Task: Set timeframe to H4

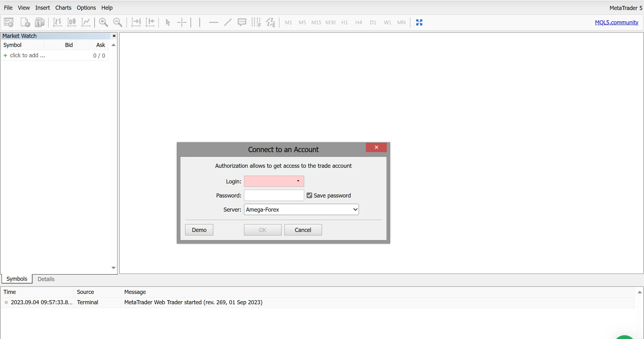Action: 359,23
